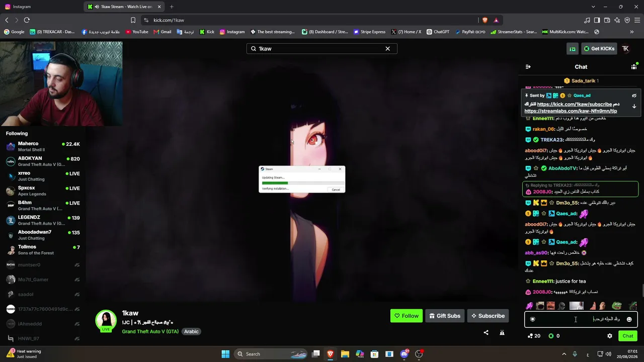Show hidden system tray icons

[x=564, y=354]
